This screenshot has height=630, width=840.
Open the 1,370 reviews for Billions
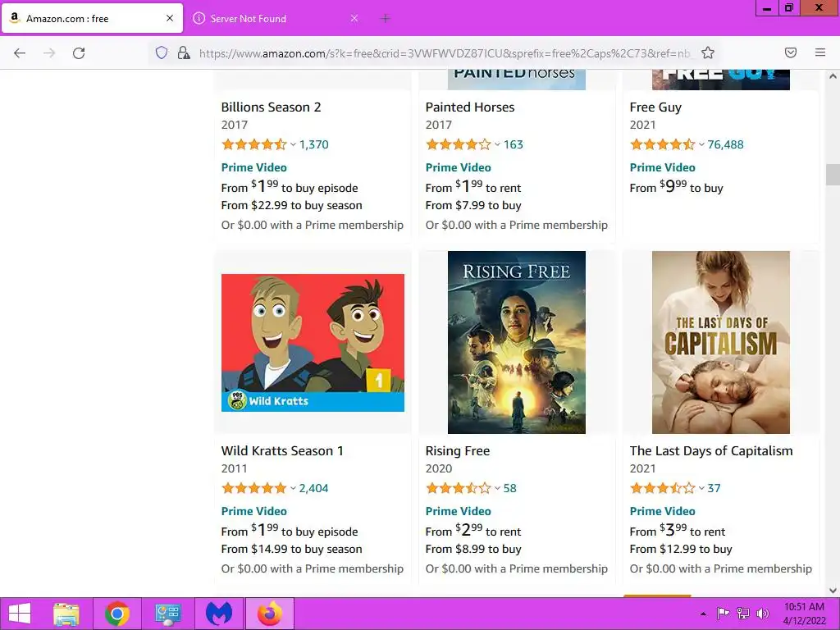tap(314, 144)
